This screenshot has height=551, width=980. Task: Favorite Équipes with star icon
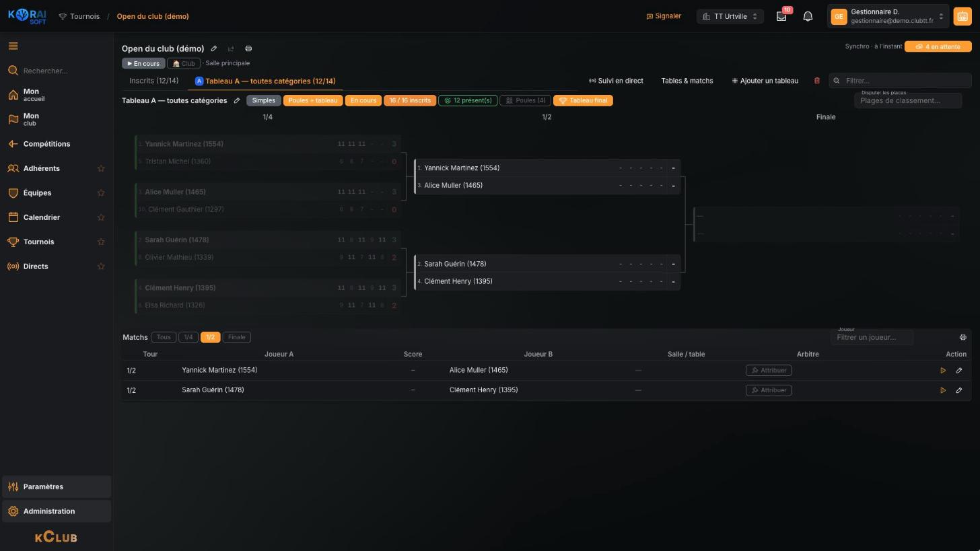[x=101, y=193]
